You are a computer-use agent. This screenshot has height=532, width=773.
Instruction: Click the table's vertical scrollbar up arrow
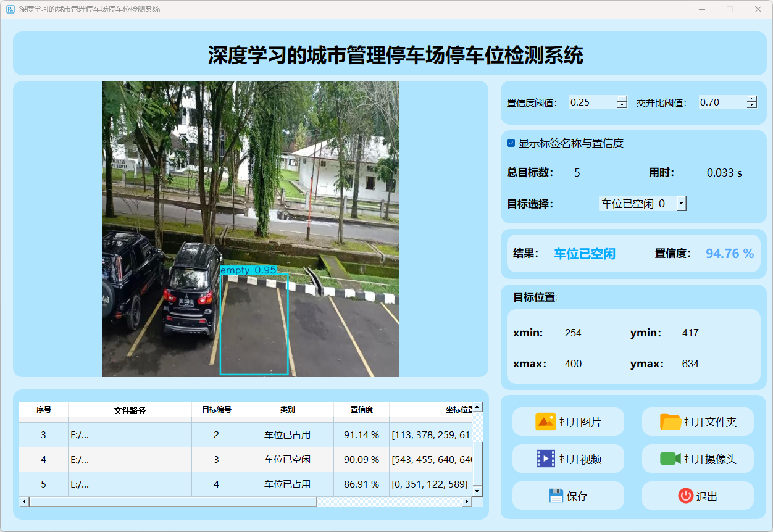coord(477,407)
